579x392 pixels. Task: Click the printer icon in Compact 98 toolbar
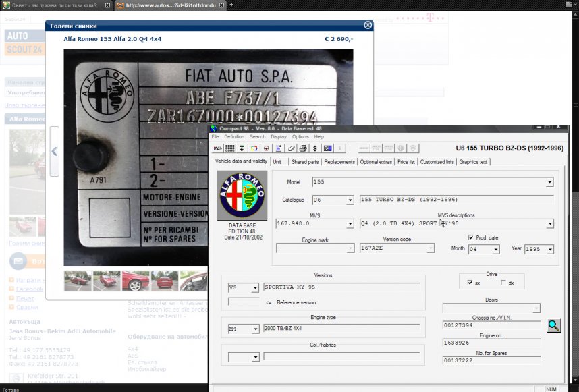303,148
